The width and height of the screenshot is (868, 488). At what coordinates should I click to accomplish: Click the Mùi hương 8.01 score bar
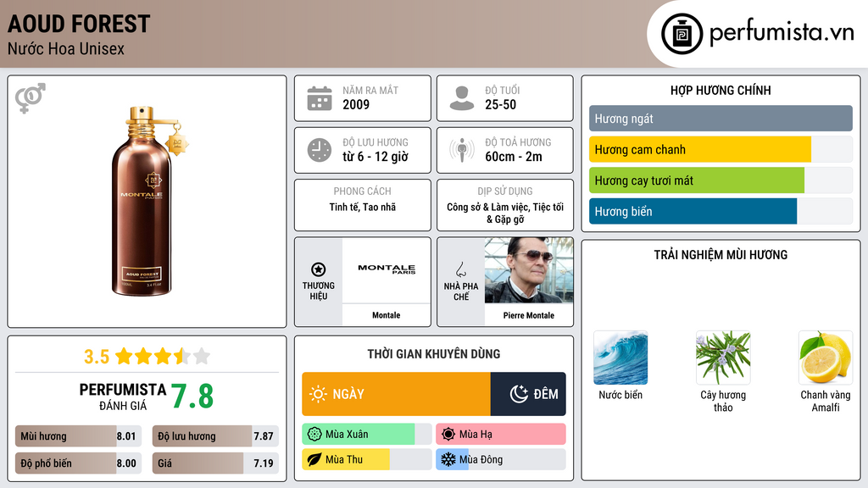coord(78,436)
